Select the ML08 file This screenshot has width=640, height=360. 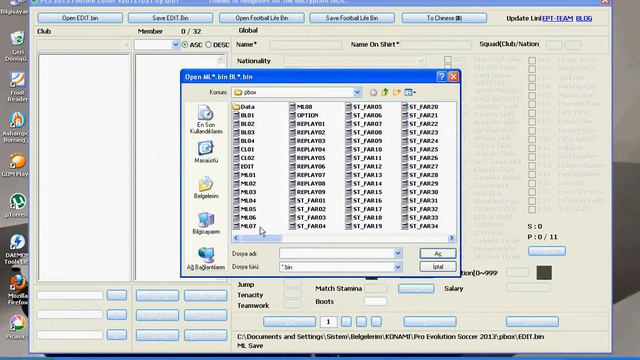click(x=301, y=107)
